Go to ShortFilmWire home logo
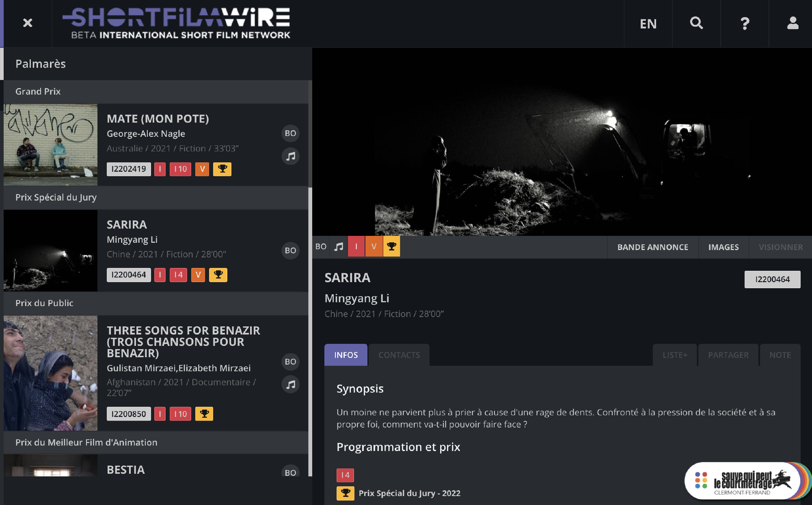The height and width of the screenshot is (505, 812). [x=177, y=23]
